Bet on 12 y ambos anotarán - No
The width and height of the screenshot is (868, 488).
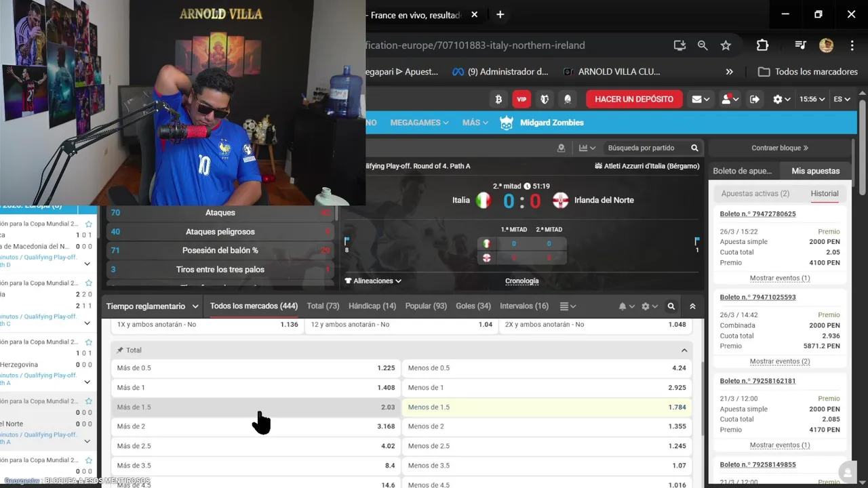[x=401, y=325]
